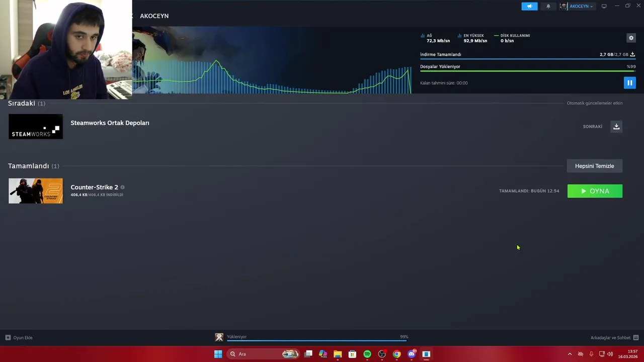This screenshot has width=644, height=362.
Task: Open the Windows Start menu
Action: (x=218, y=354)
